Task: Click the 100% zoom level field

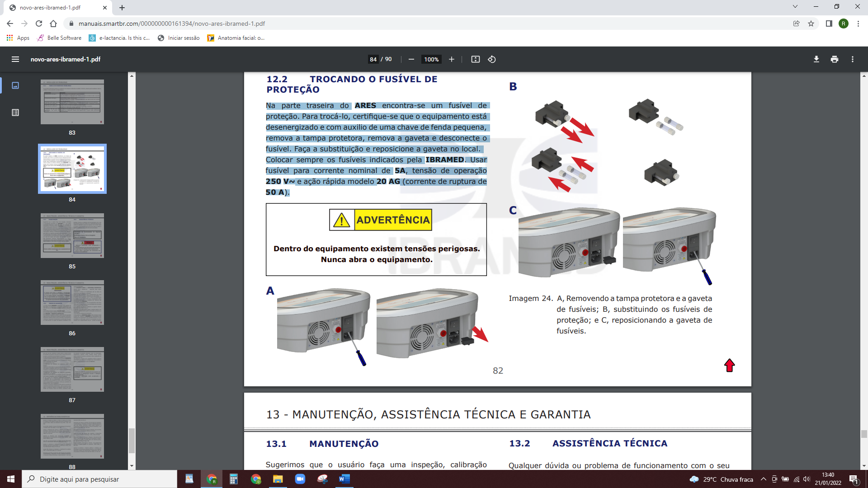Action: click(431, 59)
